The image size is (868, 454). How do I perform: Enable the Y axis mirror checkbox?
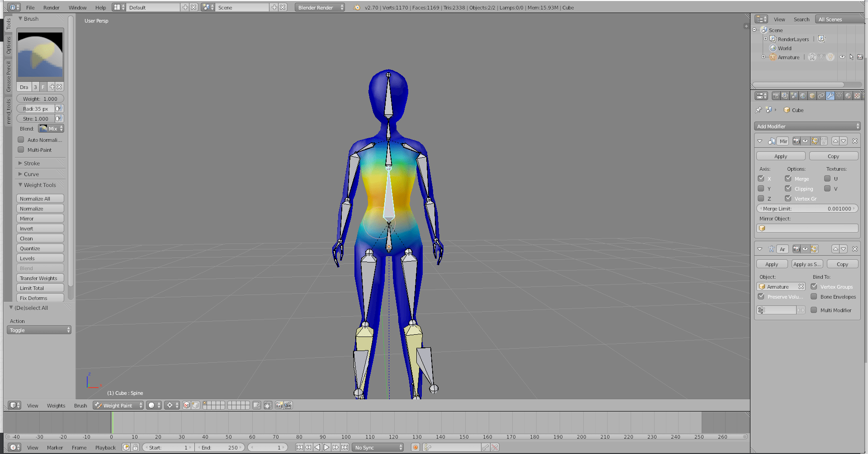761,188
